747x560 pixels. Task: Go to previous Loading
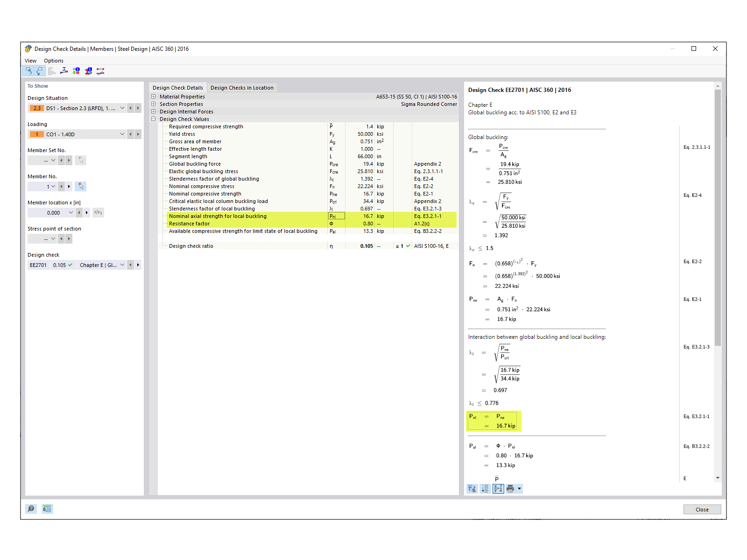pos(131,134)
